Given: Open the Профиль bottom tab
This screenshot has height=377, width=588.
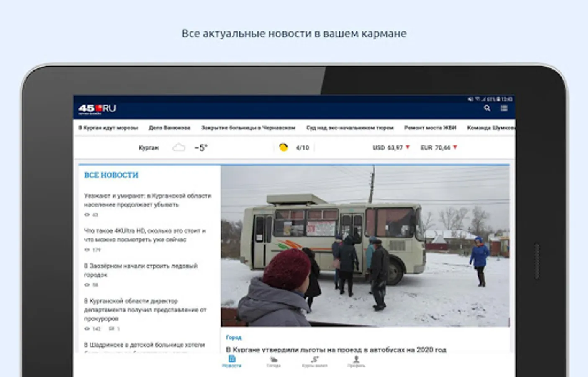Looking at the screenshot, I should click(x=356, y=362).
